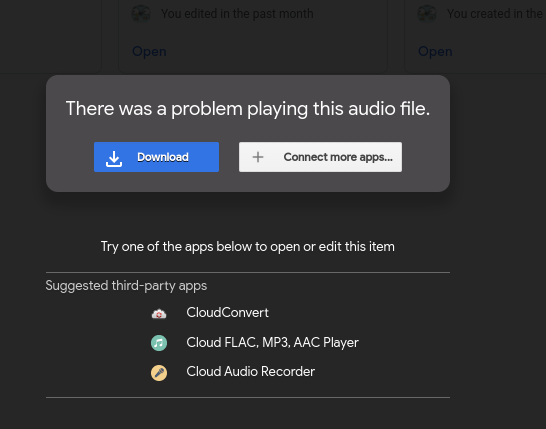546x429 pixels.
Task: Click the plus icon on Connect more apps
Action: click(x=258, y=157)
